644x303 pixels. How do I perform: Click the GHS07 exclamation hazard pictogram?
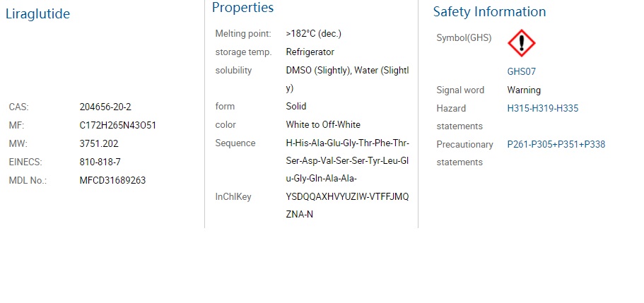coord(521,43)
